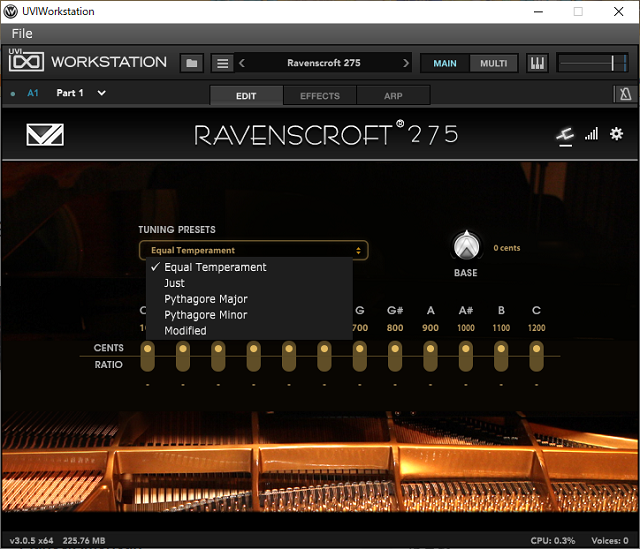Screen dimensions: 640x549
Task: Click the UVIWorkstation title bar app icon
Action: pyautogui.click(x=11, y=11)
